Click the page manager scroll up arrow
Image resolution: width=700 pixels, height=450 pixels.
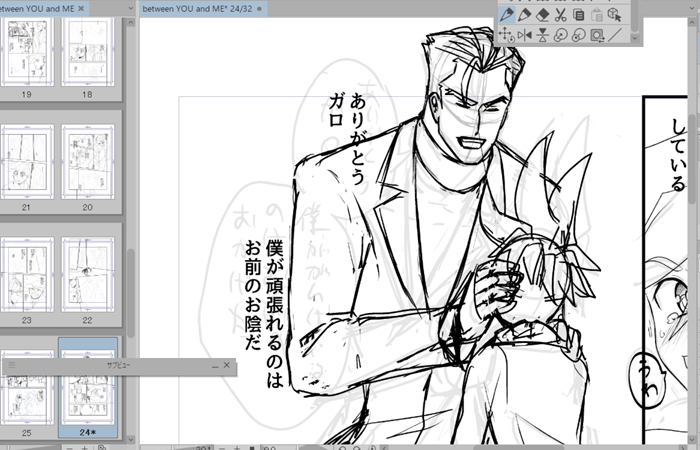(130, 22)
